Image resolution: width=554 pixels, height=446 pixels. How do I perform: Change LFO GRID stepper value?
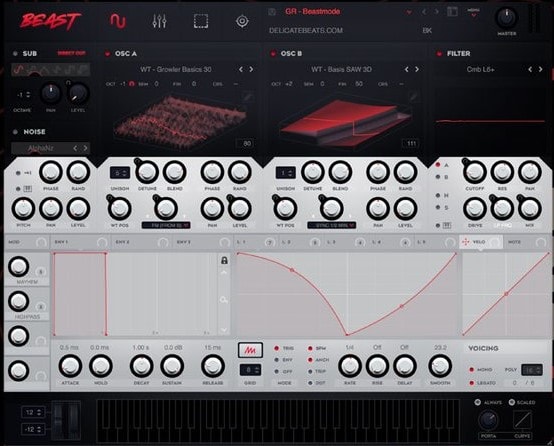250,370
